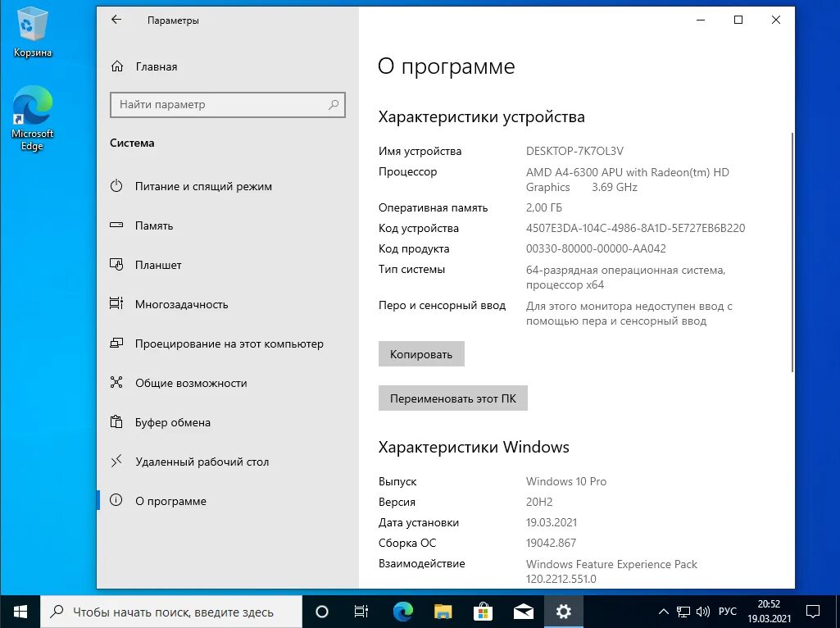
Task: Open Task View on the taskbar
Action: tap(361, 612)
